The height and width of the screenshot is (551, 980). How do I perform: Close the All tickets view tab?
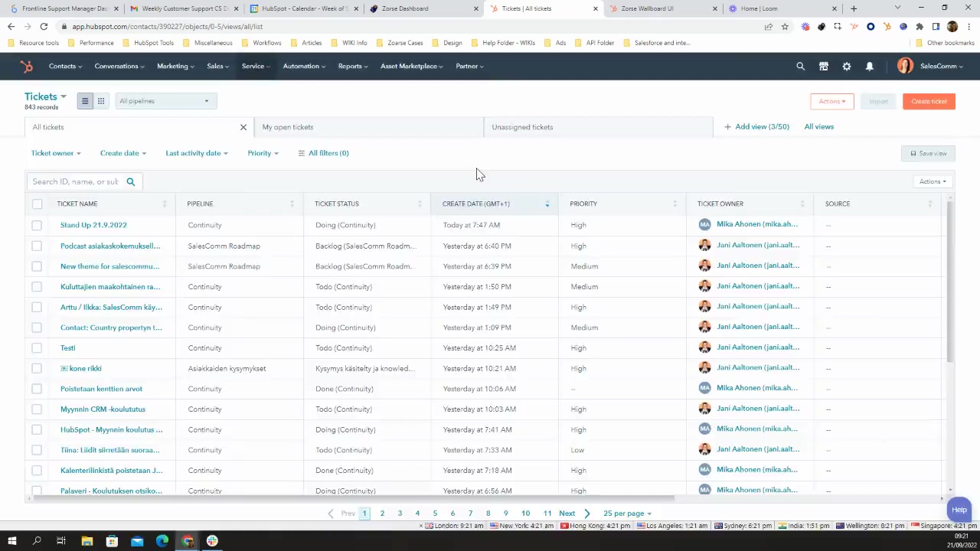point(243,127)
